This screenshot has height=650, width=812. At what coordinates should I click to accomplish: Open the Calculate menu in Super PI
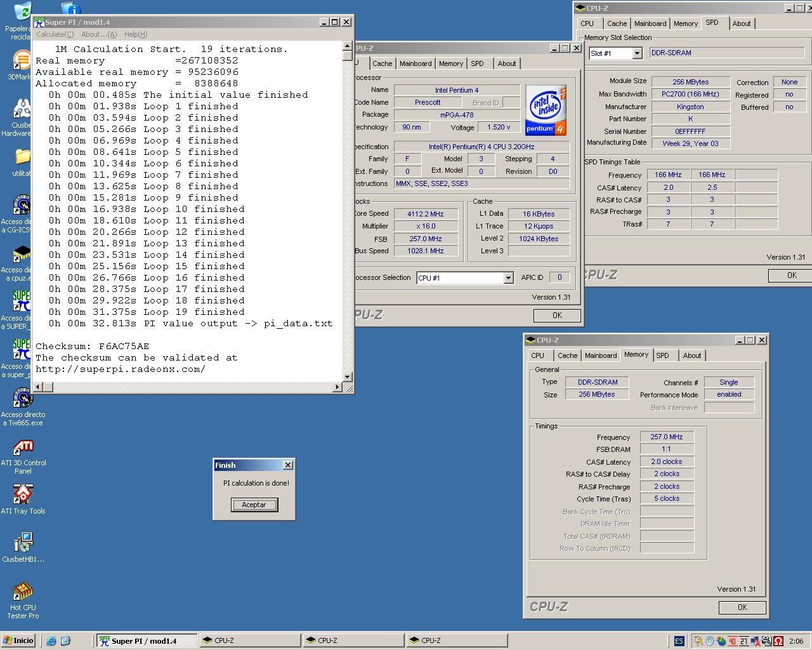[55, 34]
